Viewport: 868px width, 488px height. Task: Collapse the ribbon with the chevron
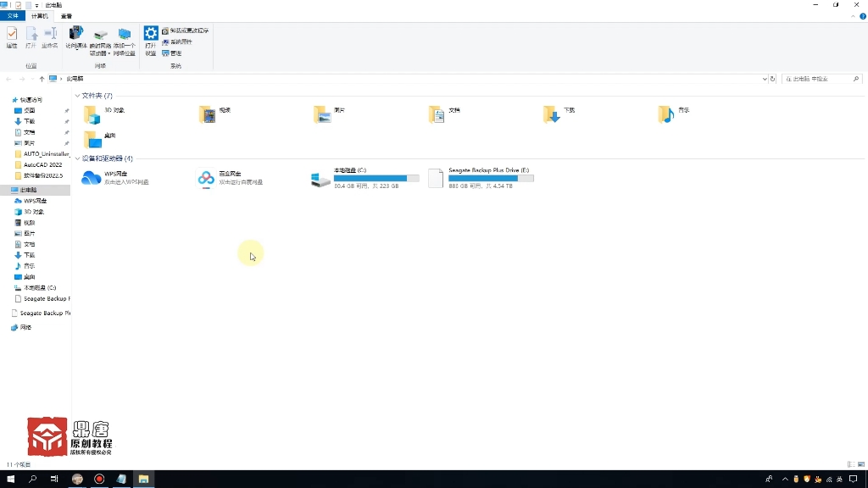pos(852,15)
